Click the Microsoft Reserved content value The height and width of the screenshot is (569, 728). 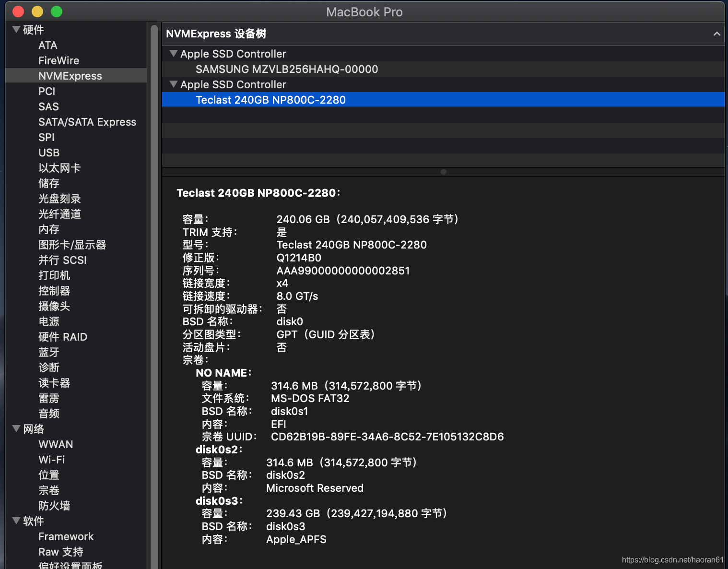(x=315, y=488)
